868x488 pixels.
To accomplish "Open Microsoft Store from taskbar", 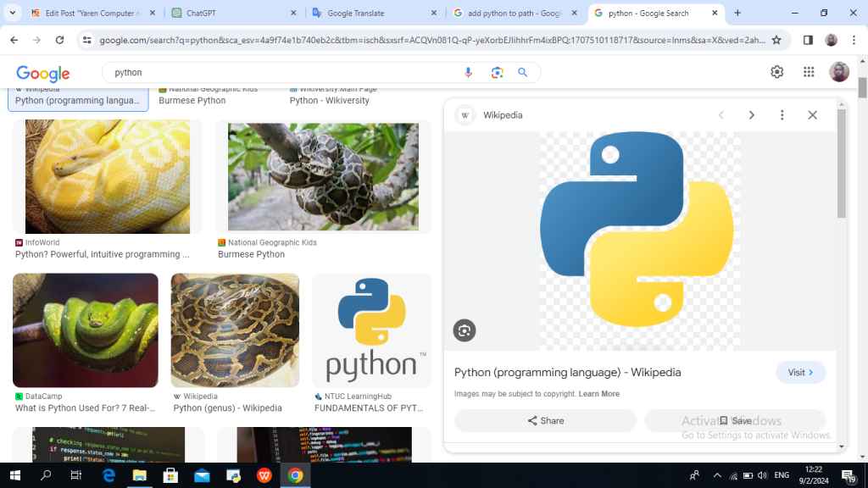I will point(170,475).
